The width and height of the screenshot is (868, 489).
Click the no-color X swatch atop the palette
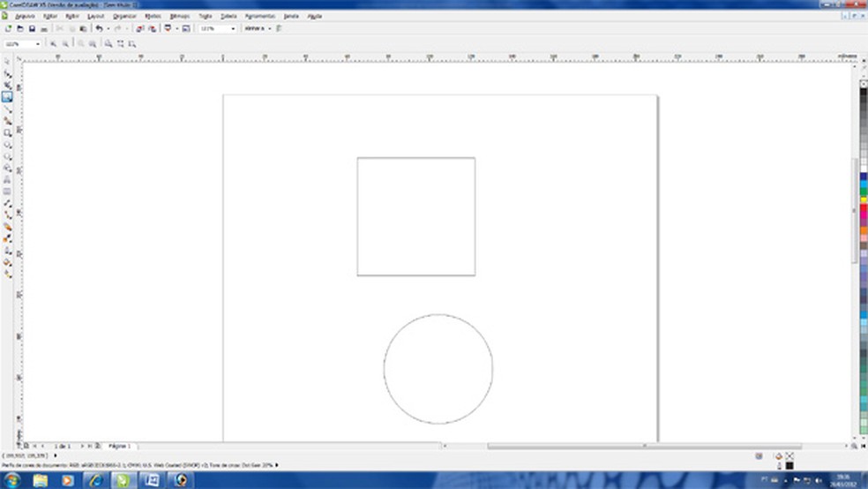click(864, 84)
